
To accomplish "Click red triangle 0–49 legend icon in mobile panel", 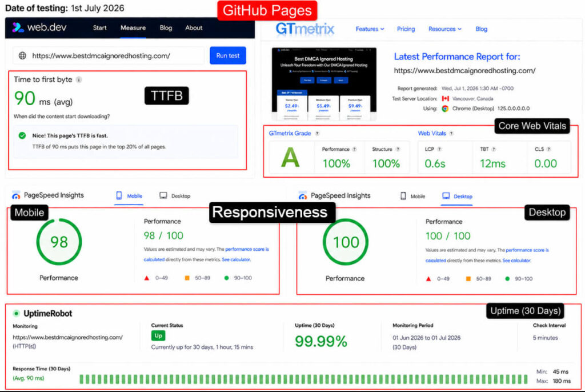I will 147,278.
